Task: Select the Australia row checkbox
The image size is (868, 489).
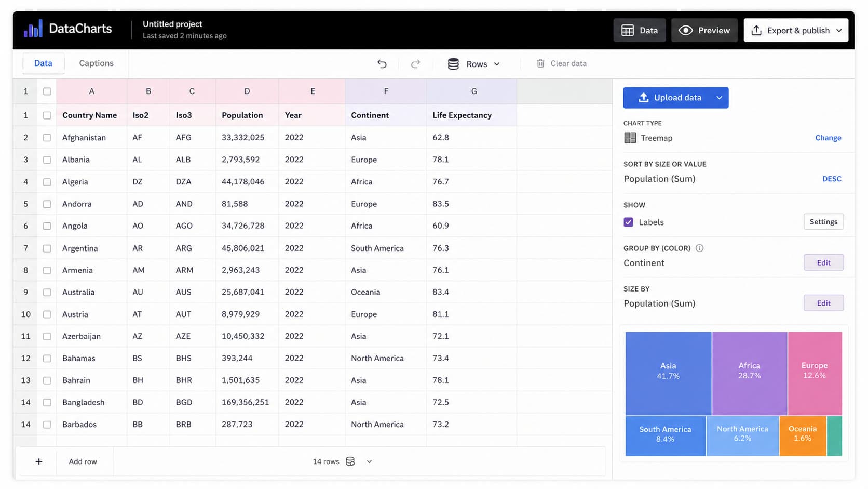Action: click(47, 292)
